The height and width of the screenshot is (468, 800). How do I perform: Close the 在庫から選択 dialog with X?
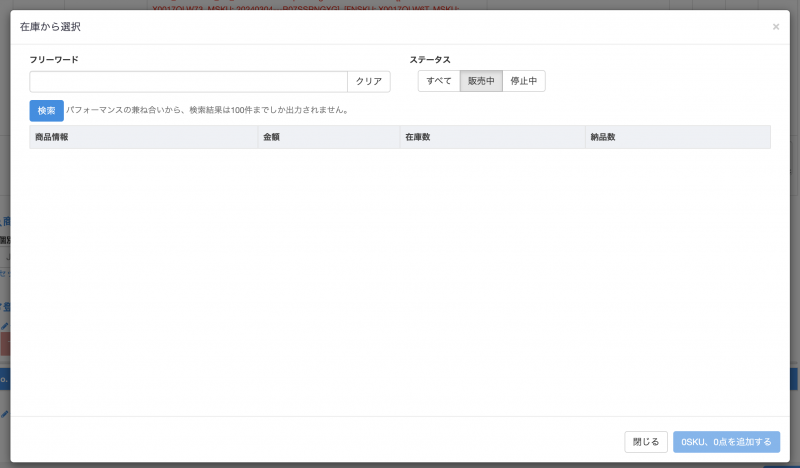tap(776, 27)
